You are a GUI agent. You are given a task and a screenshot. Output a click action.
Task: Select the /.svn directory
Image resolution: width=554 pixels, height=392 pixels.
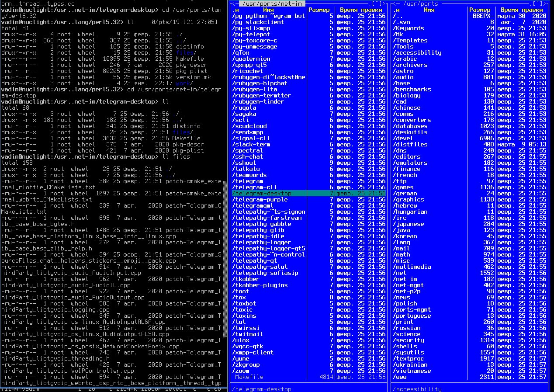[x=470, y=22]
